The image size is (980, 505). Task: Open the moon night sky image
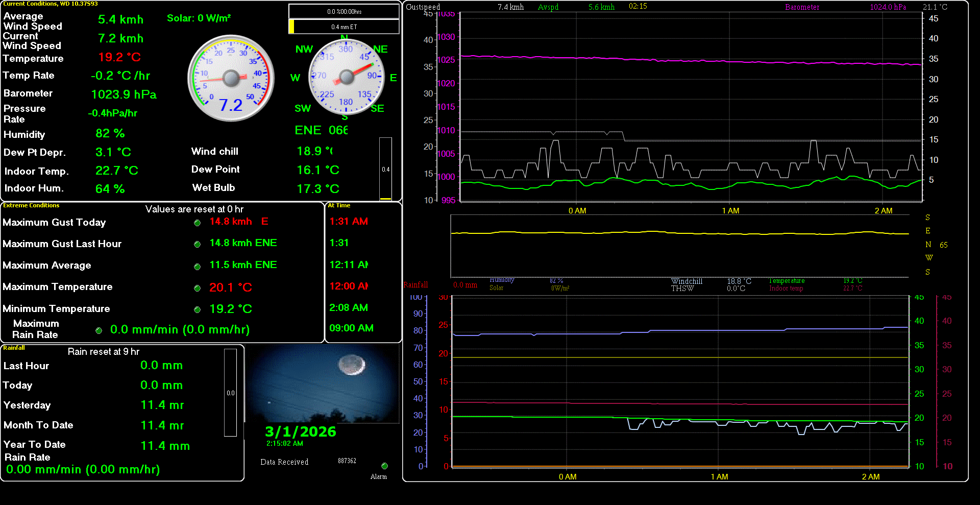coord(323,384)
